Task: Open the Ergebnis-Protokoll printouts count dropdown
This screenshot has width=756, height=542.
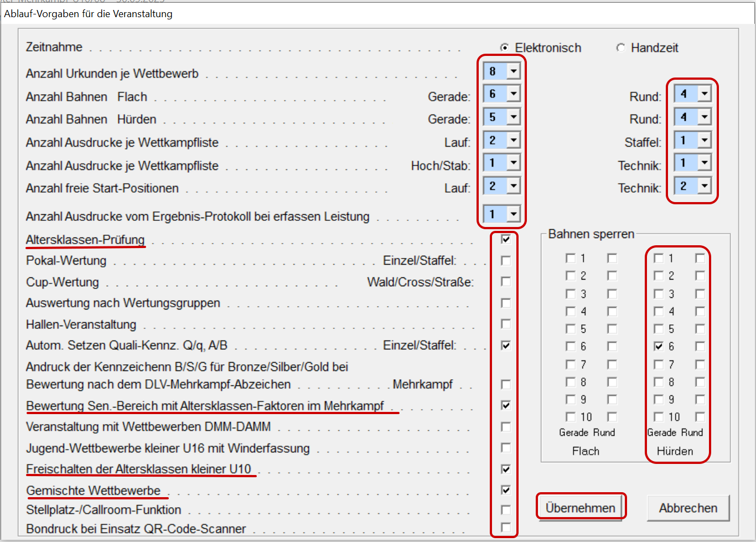Action: [x=514, y=214]
